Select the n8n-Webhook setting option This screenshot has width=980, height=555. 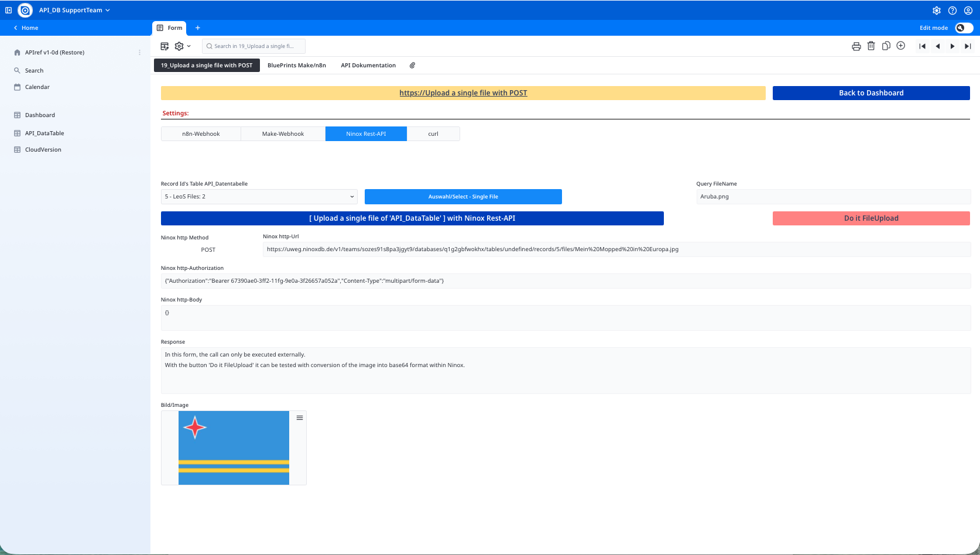click(201, 134)
